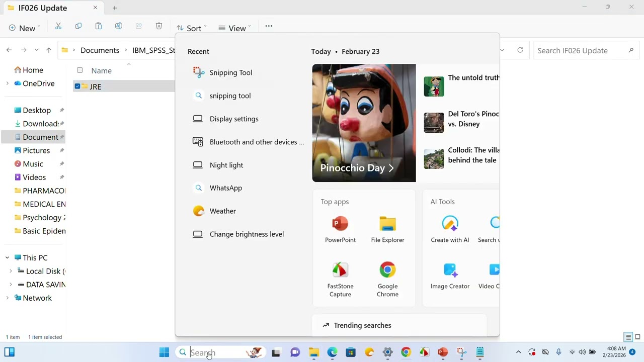Image resolution: width=644 pixels, height=362 pixels.
Task: Click the Rename icon in File Explorer toolbar
Action: [119, 27]
